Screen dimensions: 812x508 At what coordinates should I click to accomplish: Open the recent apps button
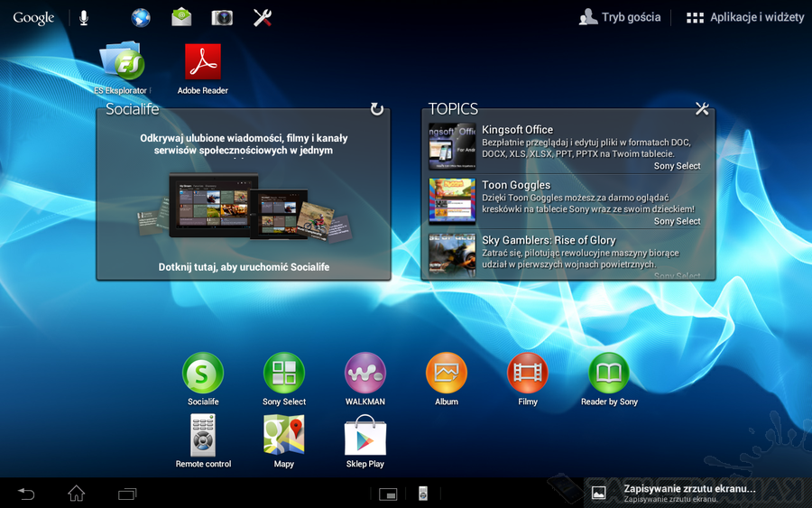127,494
